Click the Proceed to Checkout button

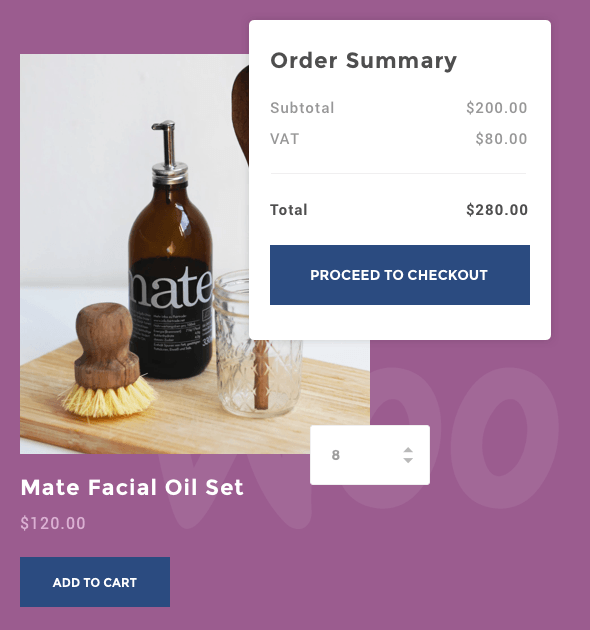click(x=399, y=275)
